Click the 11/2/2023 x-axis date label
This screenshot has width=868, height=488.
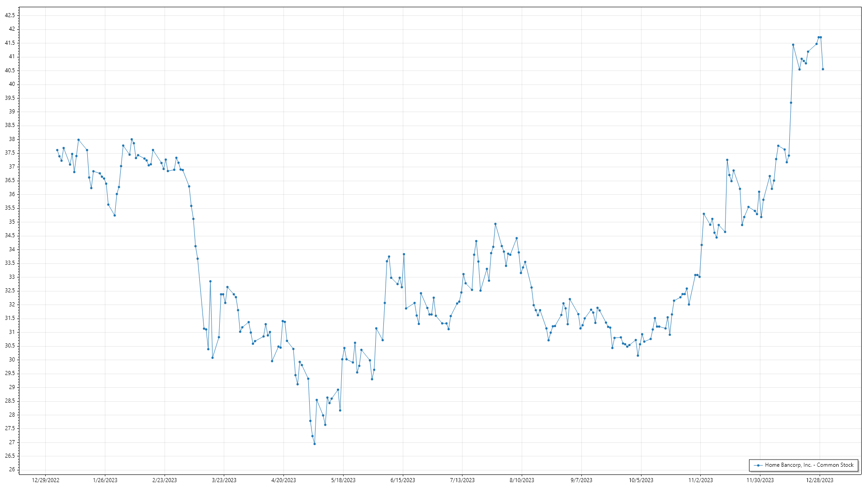click(700, 480)
